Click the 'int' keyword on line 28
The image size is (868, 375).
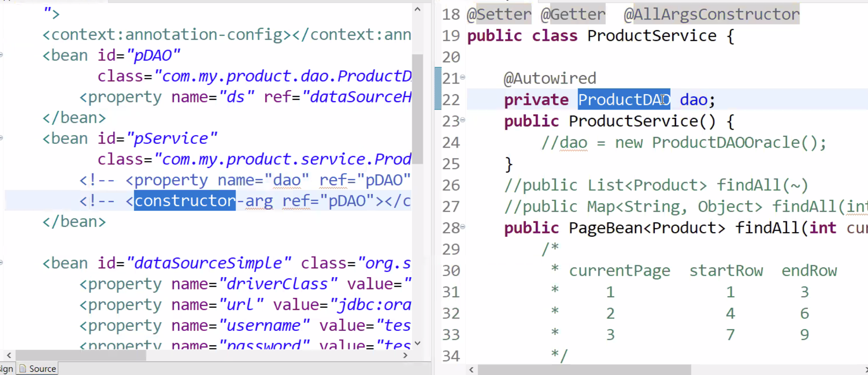(823, 228)
